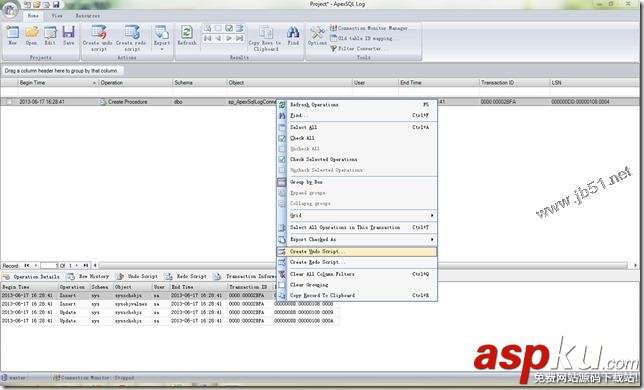Choose Create Redo Script... in context menu
Viewport: 644px width, 390px height.
[x=357, y=262]
